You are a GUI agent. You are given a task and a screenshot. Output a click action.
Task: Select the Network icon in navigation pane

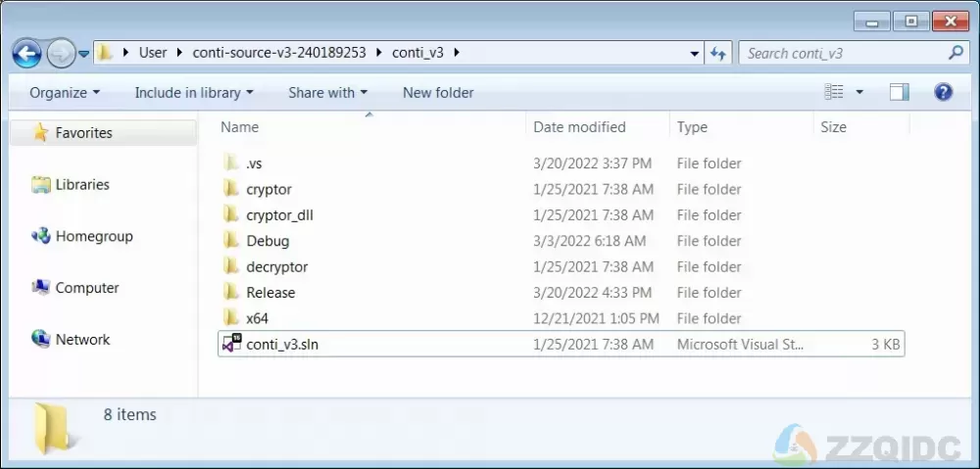(40, 339)
